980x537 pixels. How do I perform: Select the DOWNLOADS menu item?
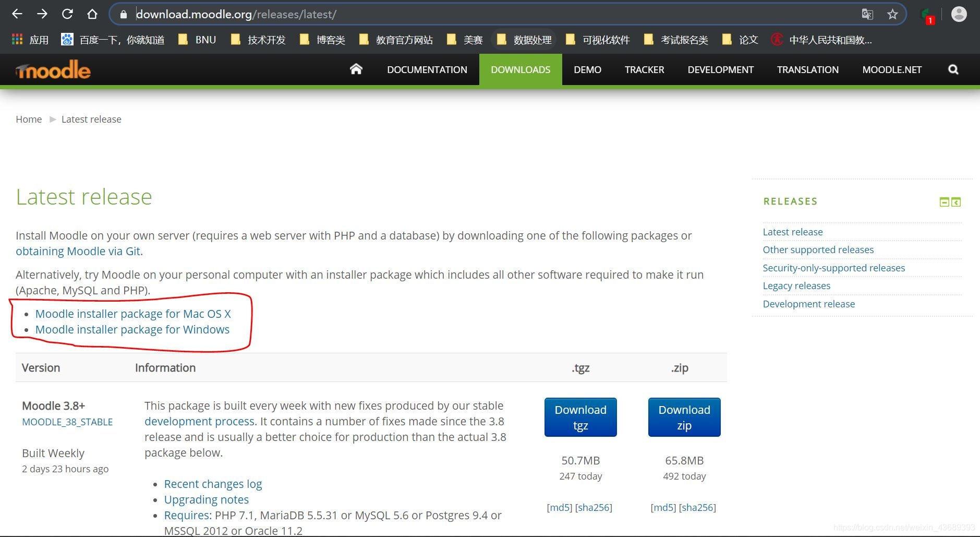(521, 69)
